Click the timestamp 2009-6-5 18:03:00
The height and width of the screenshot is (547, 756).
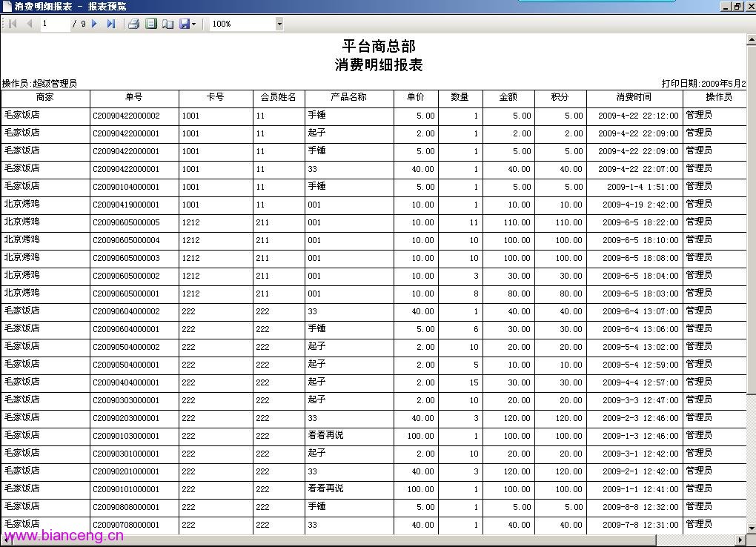click(640, 294)
